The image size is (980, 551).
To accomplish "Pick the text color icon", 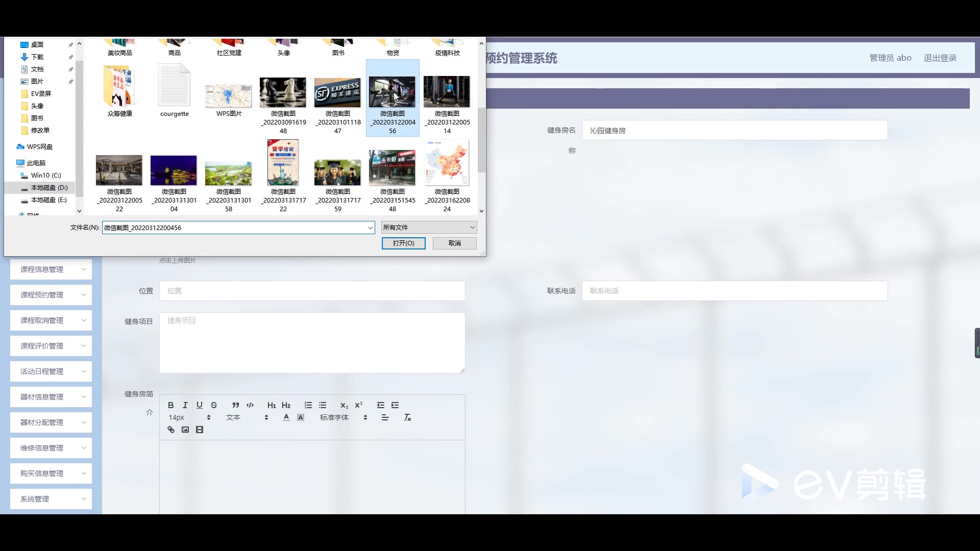I will [286, 417].
